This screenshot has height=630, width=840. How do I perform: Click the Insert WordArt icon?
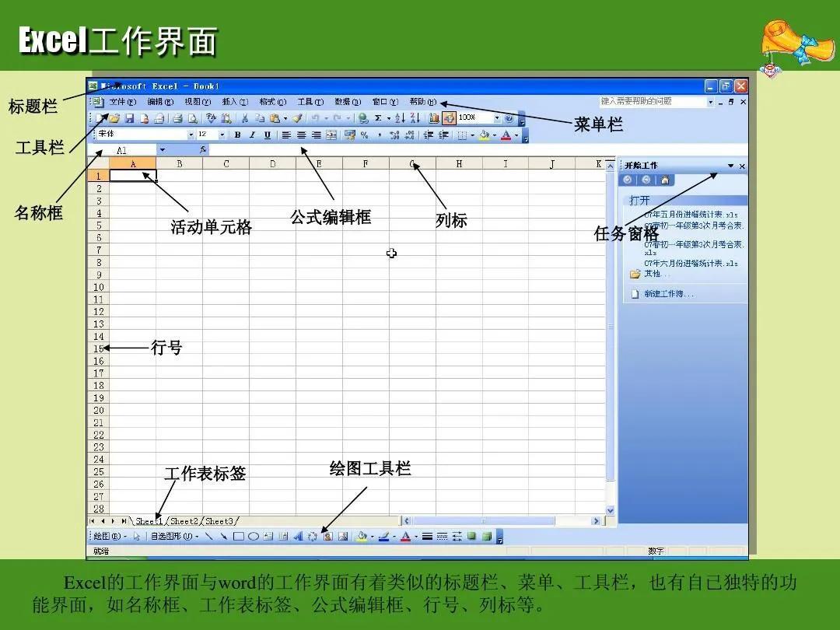[x=299, y=536]
